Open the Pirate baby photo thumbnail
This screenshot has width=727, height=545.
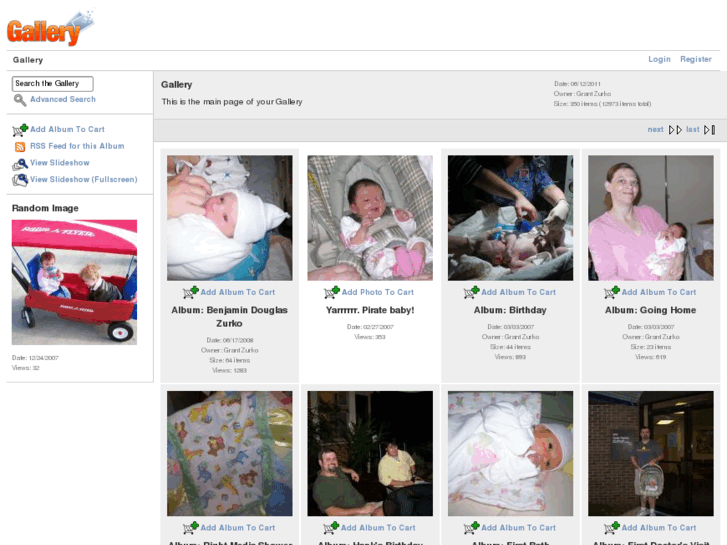[370, 218]
